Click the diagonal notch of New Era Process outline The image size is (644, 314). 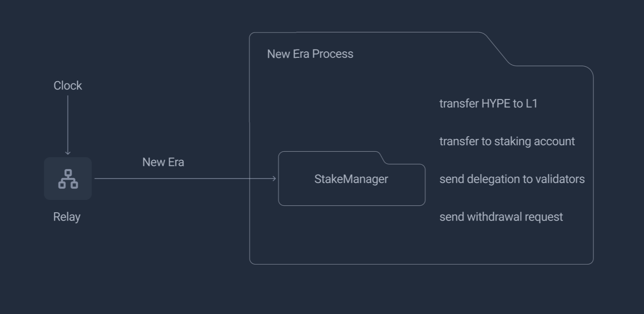coord(498,50)
